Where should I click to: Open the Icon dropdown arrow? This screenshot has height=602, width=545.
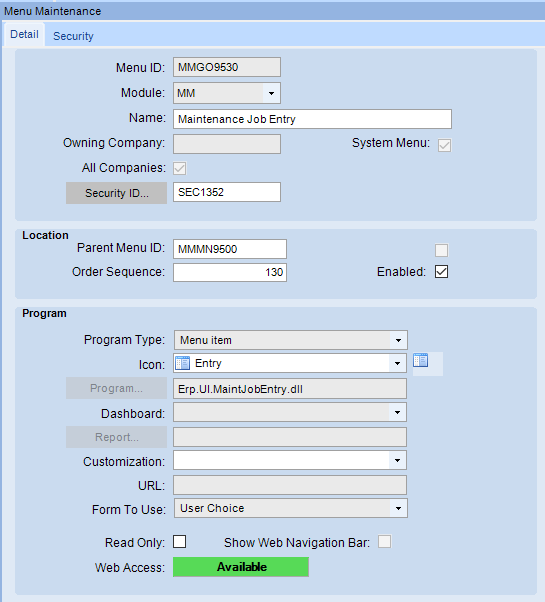[397, 363]
